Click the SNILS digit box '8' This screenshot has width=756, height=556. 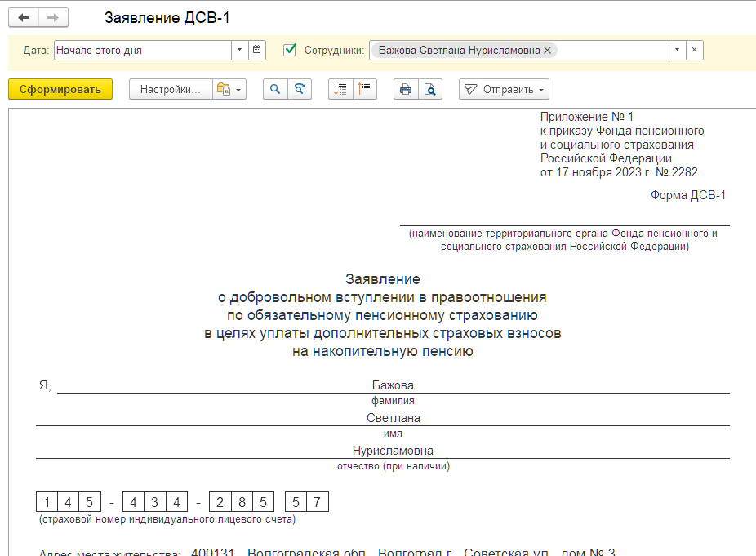242,502
